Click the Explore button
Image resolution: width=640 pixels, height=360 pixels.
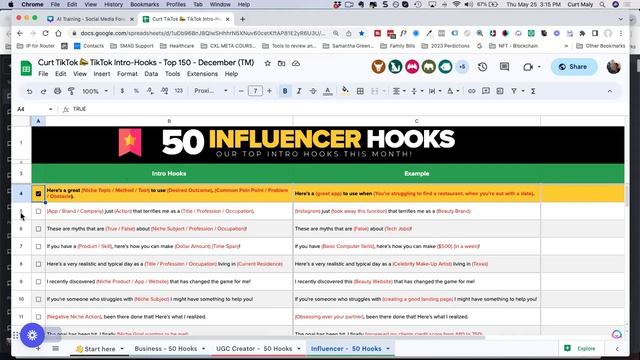point(580,349)
